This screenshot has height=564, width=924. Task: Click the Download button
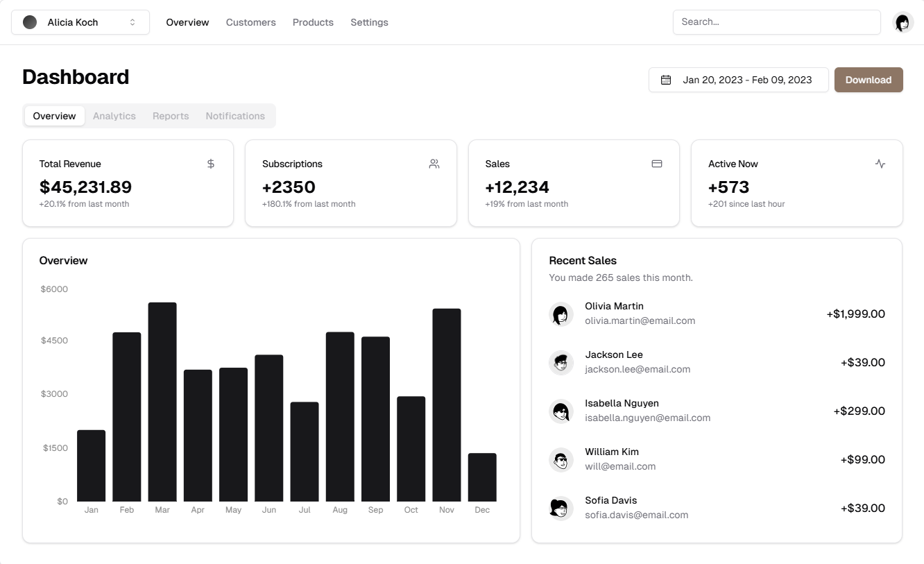(x=869, y=80)
